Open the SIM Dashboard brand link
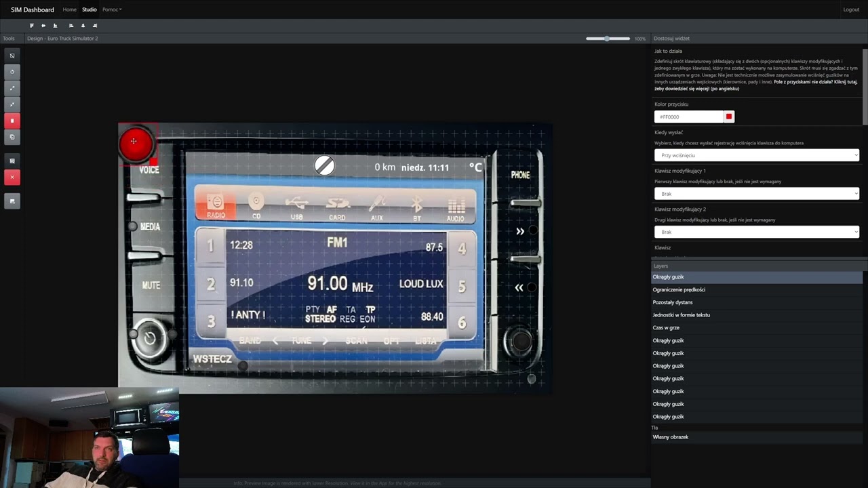This screenshot has width=868, height=488. point(33,9)
